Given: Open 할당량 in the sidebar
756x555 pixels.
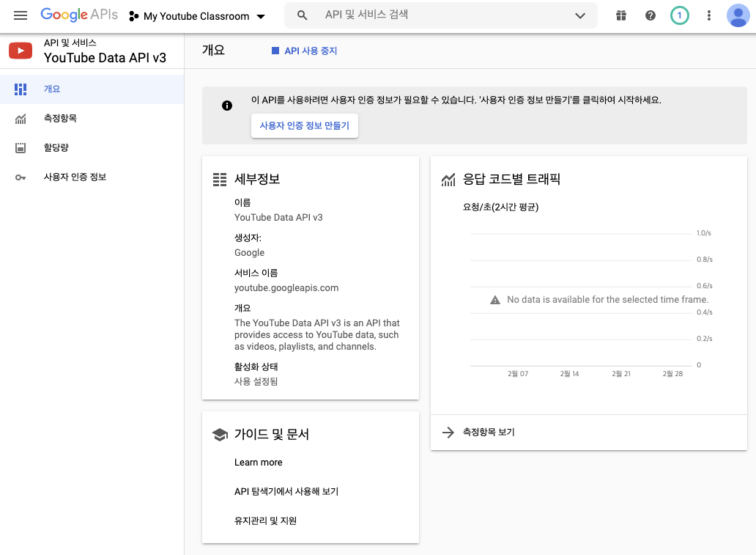Looking at the screenshot, I should pyautogui.click(x=92, y=147).
